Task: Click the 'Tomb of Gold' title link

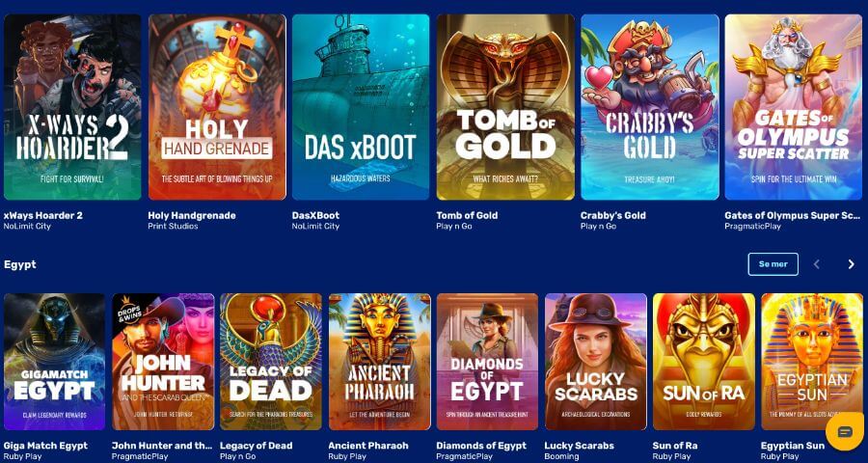Action: click(467, 215)
